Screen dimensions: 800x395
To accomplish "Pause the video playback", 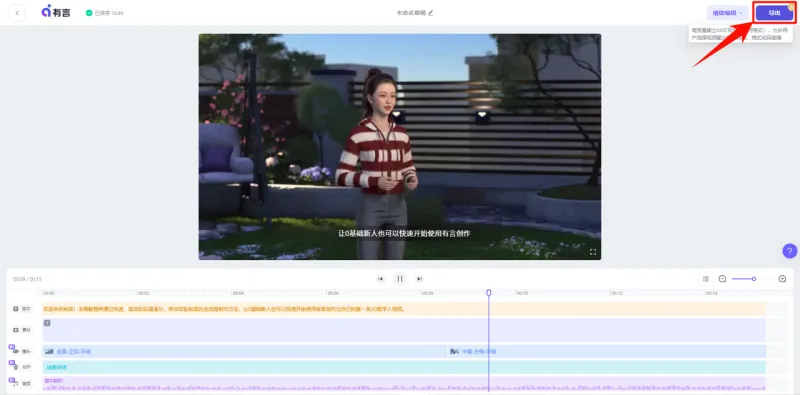I will point(399,279).
